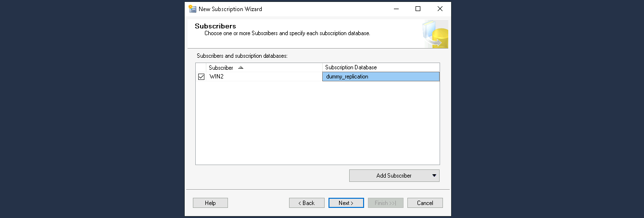This screenshot has width=644, height=218.
Task: Click the disabled Finish button
Action: point(385,203)
